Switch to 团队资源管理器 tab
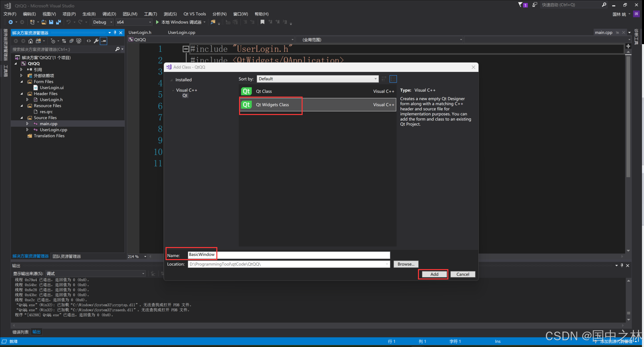This screenshot has width=644, height=347. (67, 256)
